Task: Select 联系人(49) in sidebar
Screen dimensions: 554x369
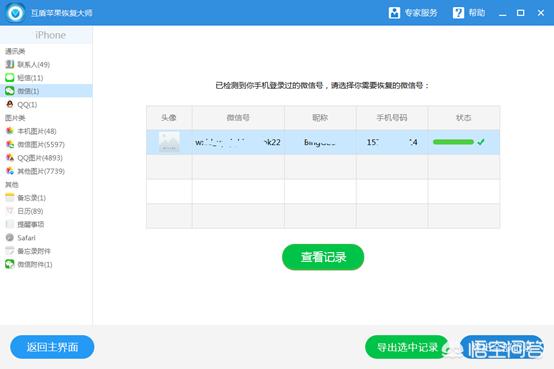Action: [34, 64]
